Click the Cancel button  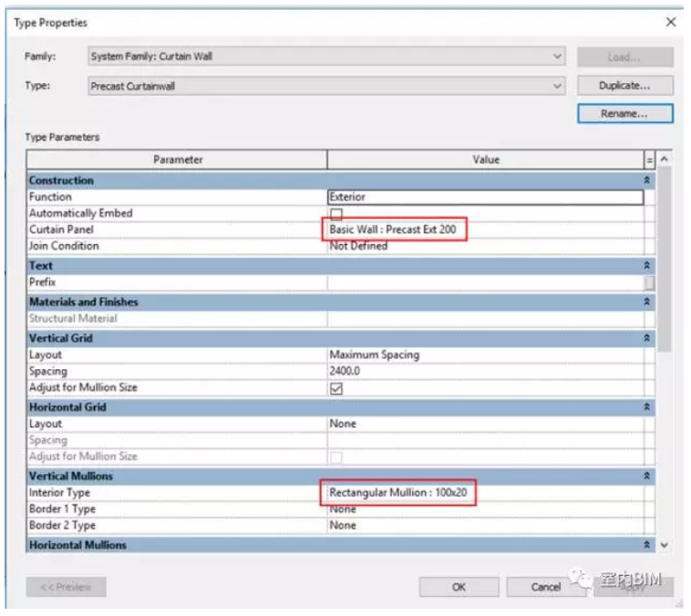pyautogui.click(x=545, y=588)
